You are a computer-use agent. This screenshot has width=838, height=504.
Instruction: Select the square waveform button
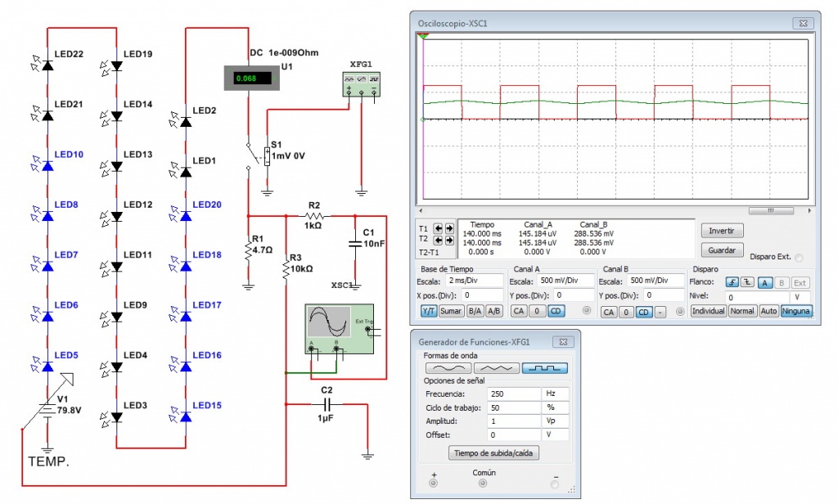coord(545,369)
